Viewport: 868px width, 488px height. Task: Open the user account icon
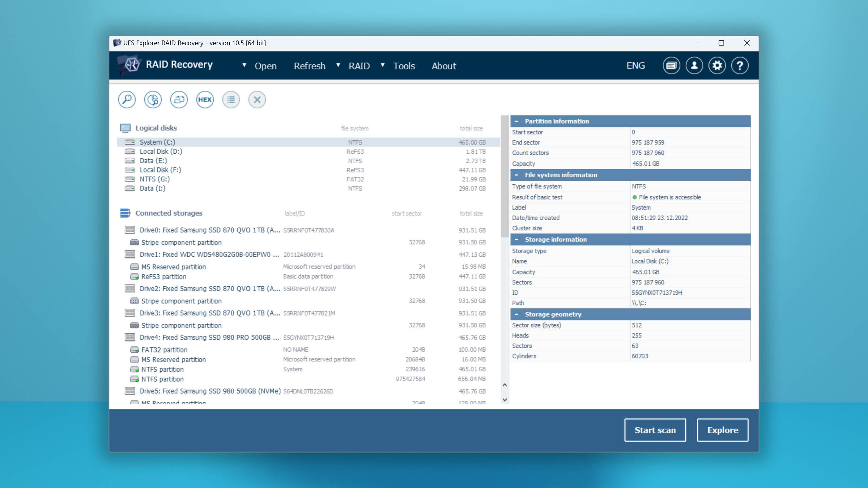[694, 65]
